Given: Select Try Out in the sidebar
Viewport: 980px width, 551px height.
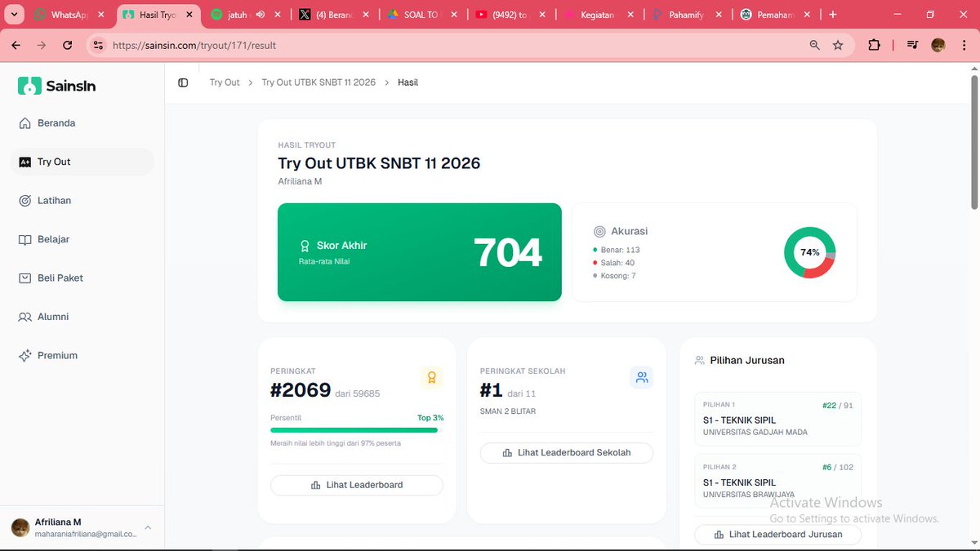Looking at the screenshot, I should tap(82, 162).
